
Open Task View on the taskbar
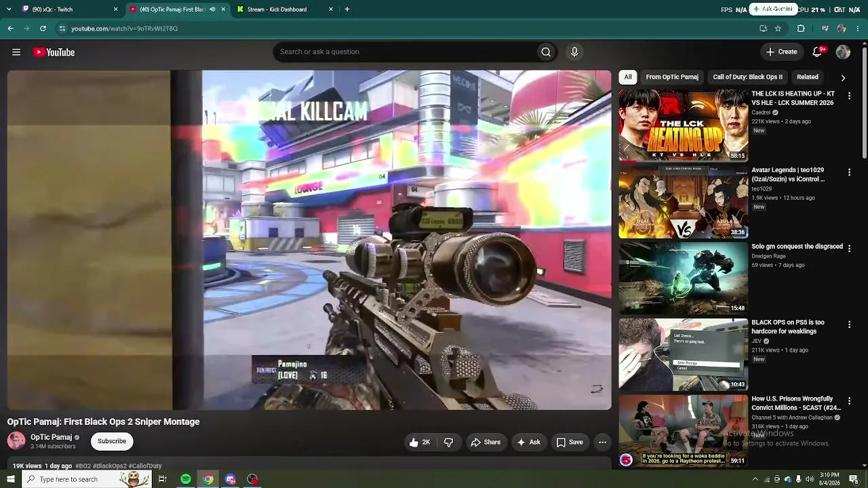163,479
